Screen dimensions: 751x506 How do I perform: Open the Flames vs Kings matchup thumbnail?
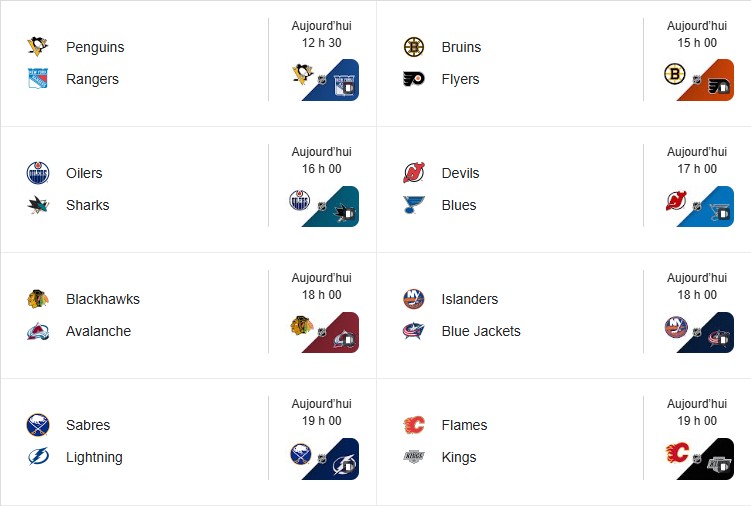click(697, 458)
